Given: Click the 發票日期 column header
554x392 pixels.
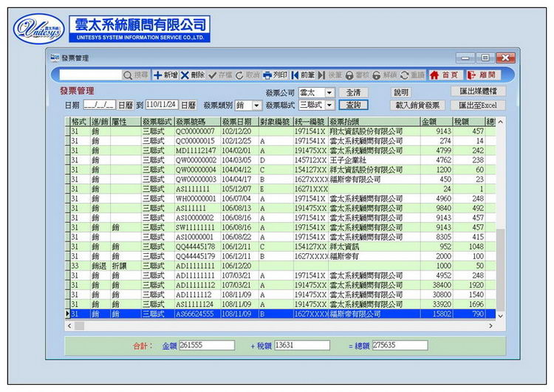Looking at the screenshot, I should 238,121.
